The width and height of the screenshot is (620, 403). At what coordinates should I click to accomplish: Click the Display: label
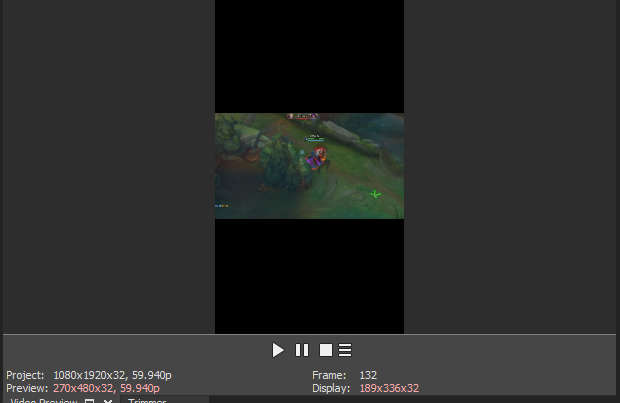[331, 388]
